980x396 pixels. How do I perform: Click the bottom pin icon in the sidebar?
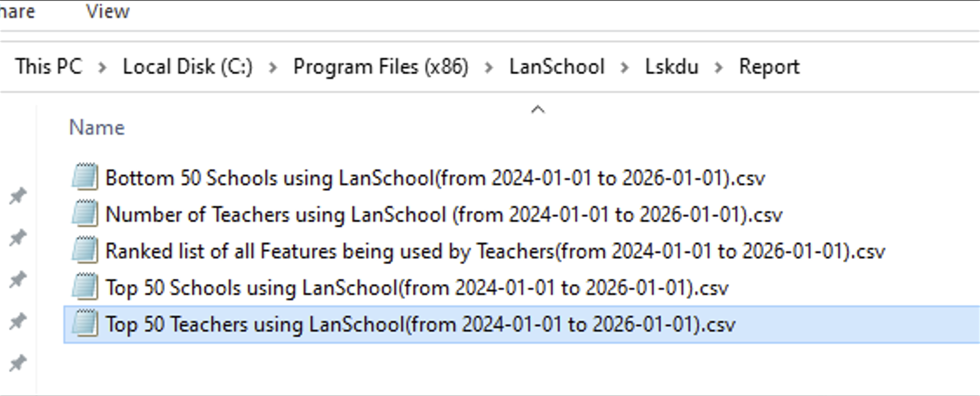(18, 363)
